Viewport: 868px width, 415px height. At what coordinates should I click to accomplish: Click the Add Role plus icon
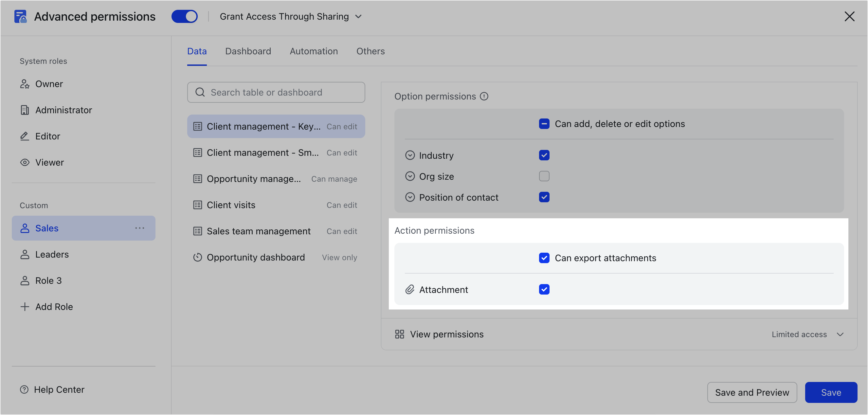[25, 307]
